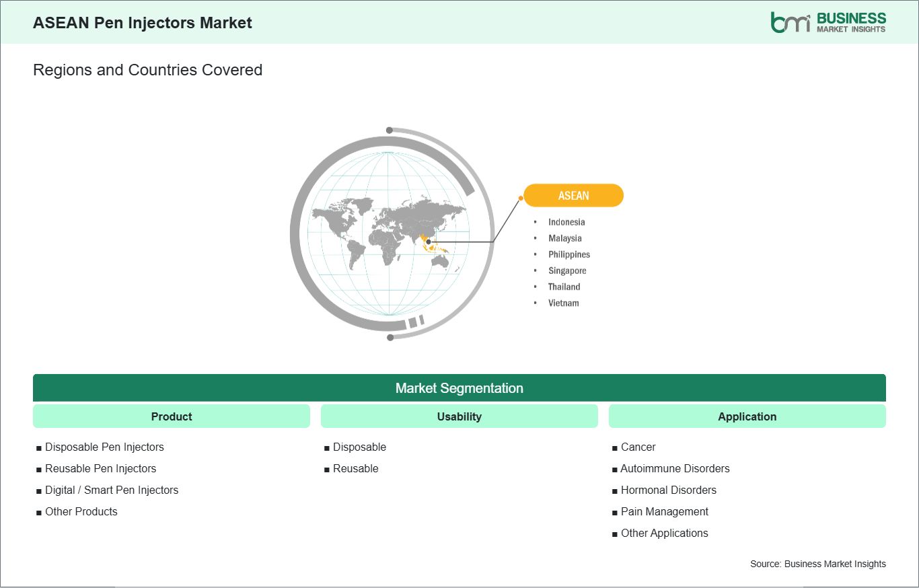
Task: Select the Product segment header
Action: [x=172, y=416]
